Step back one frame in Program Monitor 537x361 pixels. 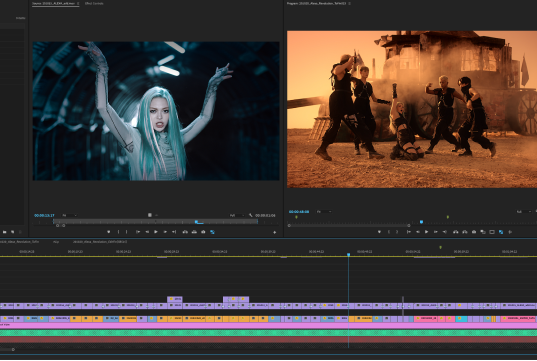[x=418, y=232]
